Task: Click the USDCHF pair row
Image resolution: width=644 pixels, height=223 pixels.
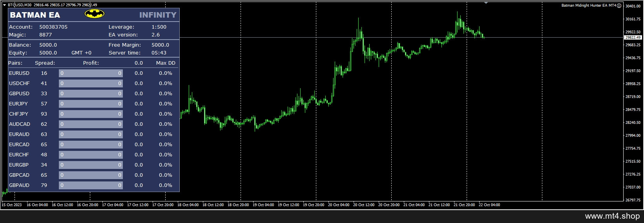Action: coord(93,83)
